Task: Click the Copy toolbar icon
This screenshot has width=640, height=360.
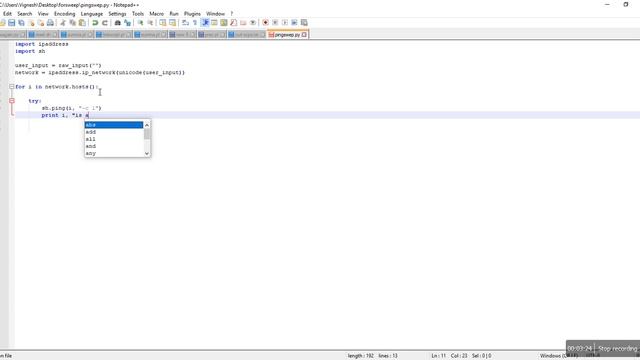Action: (72, 23)
